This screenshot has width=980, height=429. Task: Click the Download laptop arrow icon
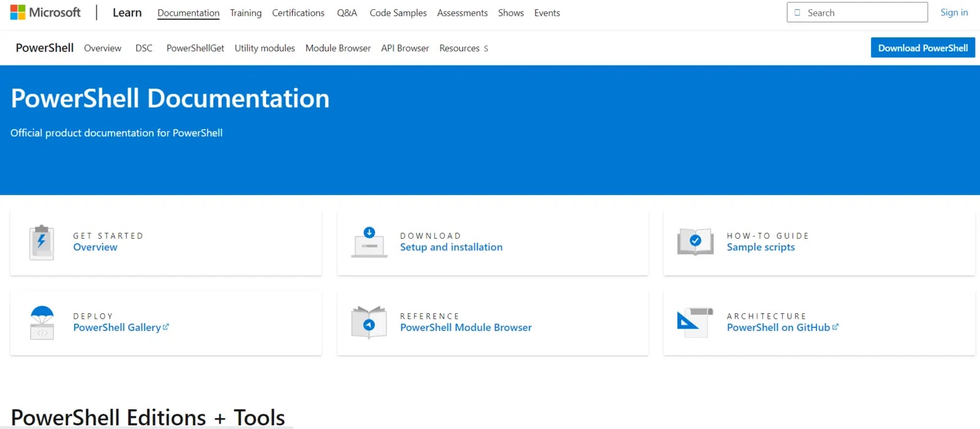369,242
